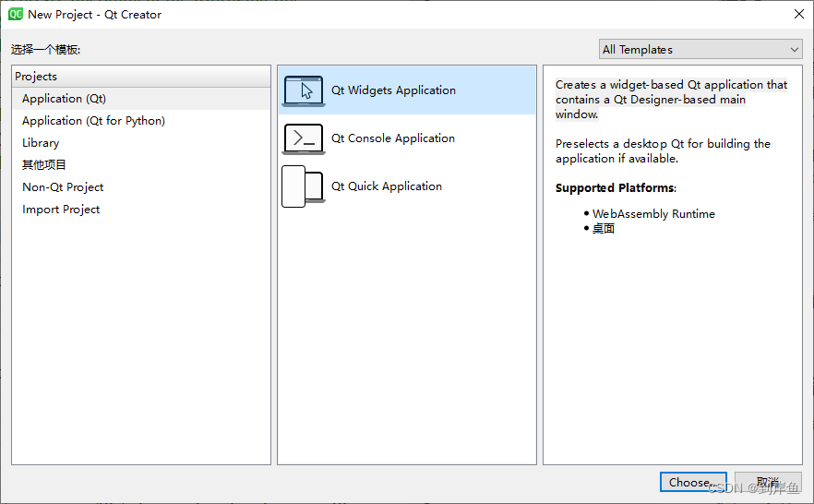Click the Projects list header
This screenshot has width=814, height=504.
click(141, 77)
